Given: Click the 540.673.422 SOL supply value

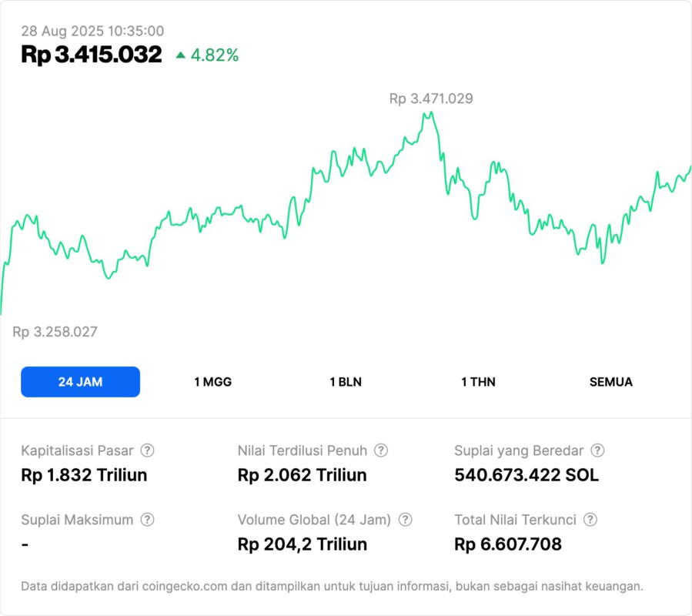Looking at the screenshot, I should click(x=527, y=475).
